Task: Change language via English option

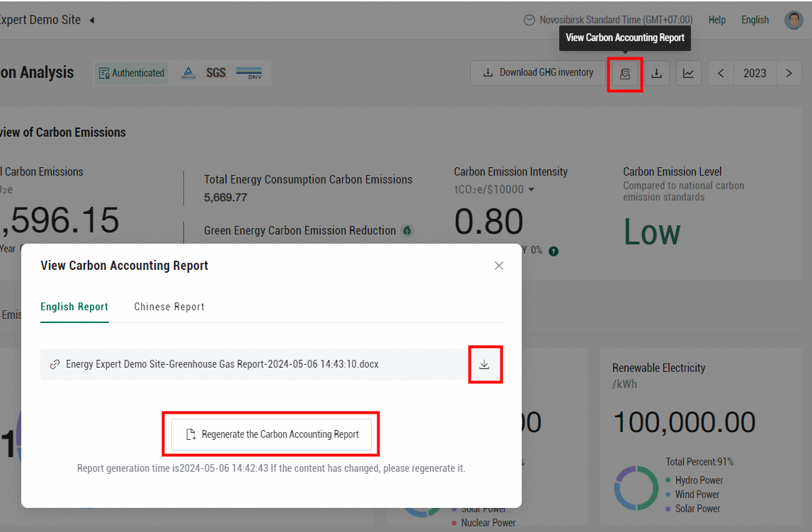Action: click(755, 21)
